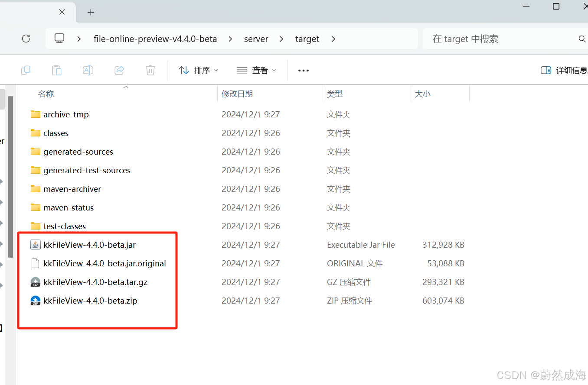The width and height of the screenshot is (588, 385).
Task: Click the modified date of maven-archiver
Action: 251,189
